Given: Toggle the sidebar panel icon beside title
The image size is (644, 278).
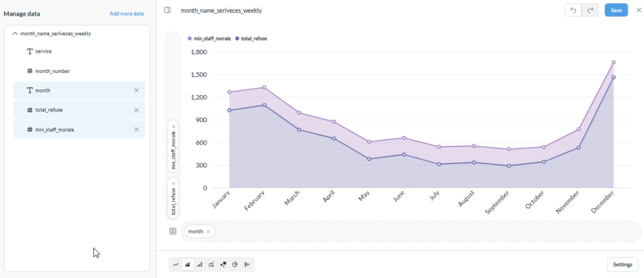Looking at the screenshot, I should click(x=167, y=10).
